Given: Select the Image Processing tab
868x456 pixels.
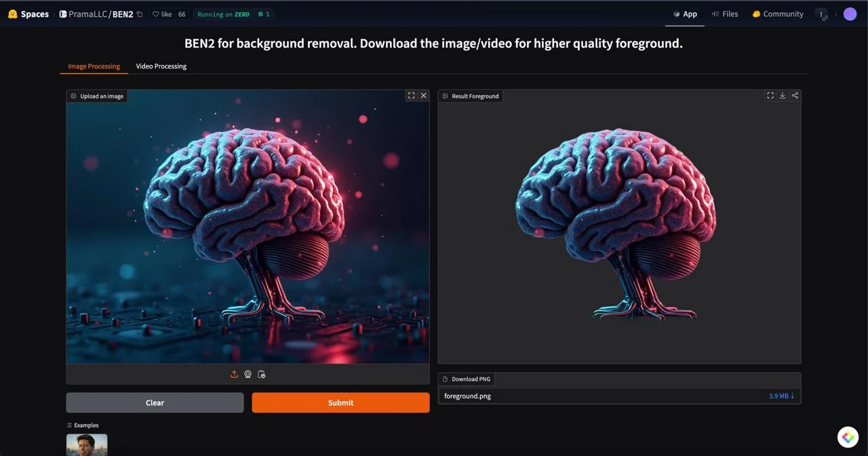Looking at the screenshot, I should [x=94, y=66].
